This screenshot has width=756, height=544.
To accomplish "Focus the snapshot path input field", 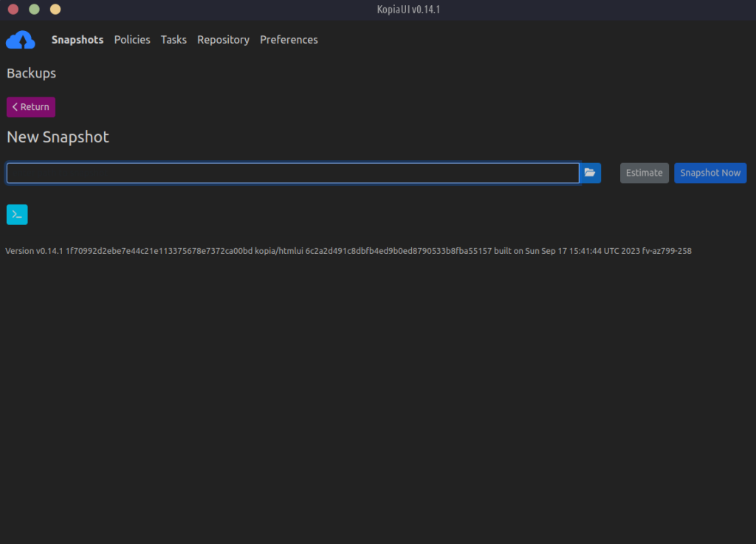I will [x=293, y=173].
